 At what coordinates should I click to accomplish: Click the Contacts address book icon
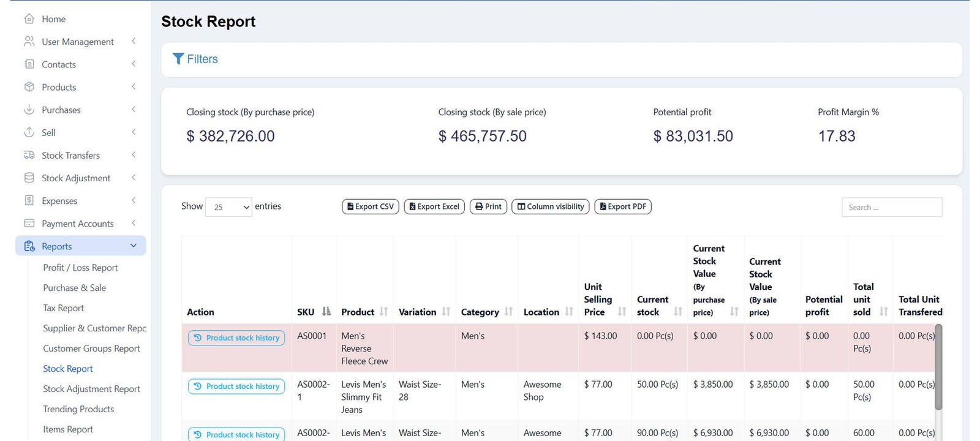(29, 64)
